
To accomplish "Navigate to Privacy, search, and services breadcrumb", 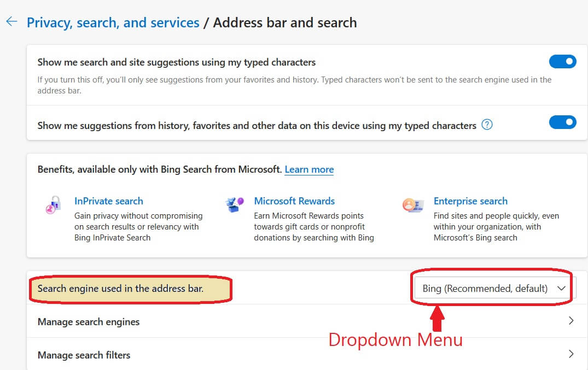I will [x=113, y=22].
